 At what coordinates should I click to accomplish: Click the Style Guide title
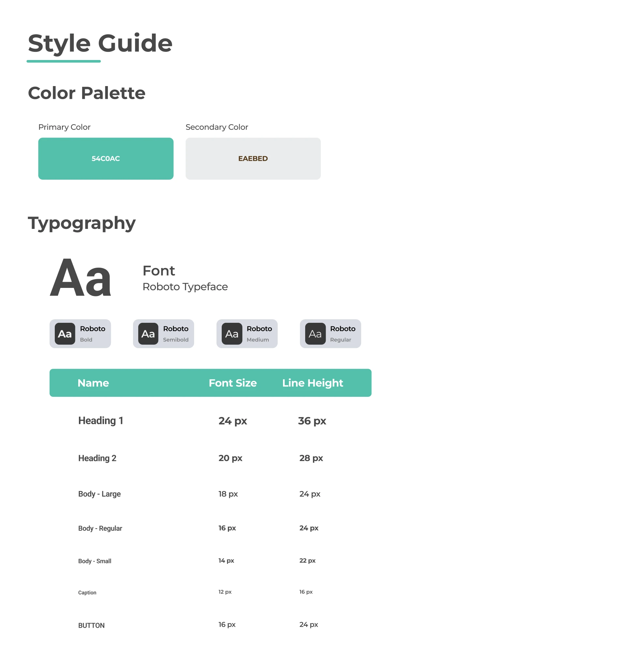tap(100, 43)
